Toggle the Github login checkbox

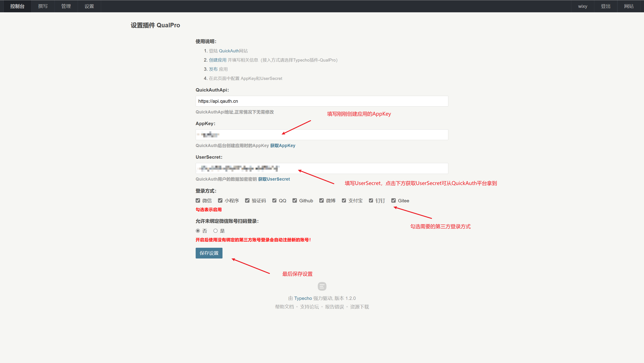pos(295,201)
